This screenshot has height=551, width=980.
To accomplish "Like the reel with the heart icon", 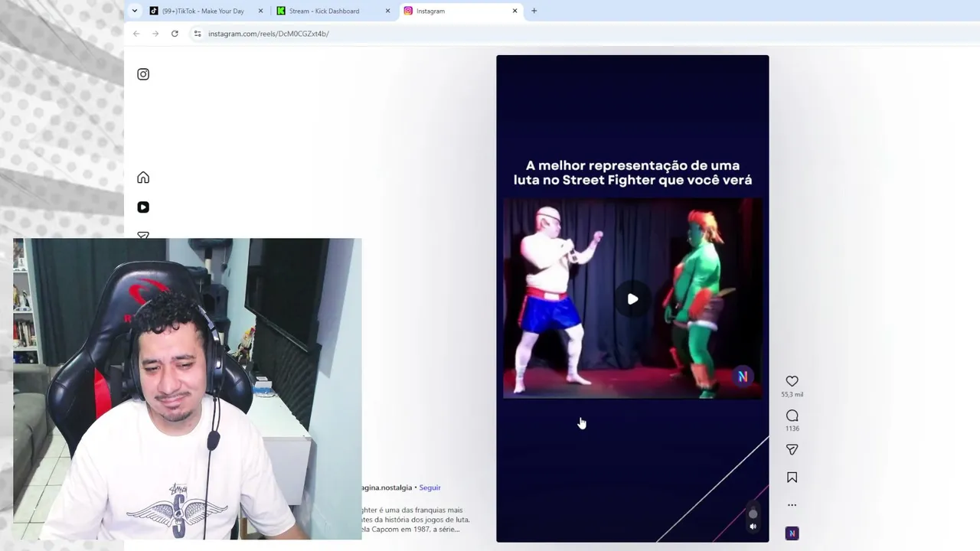I will click(x=792, y=381).
